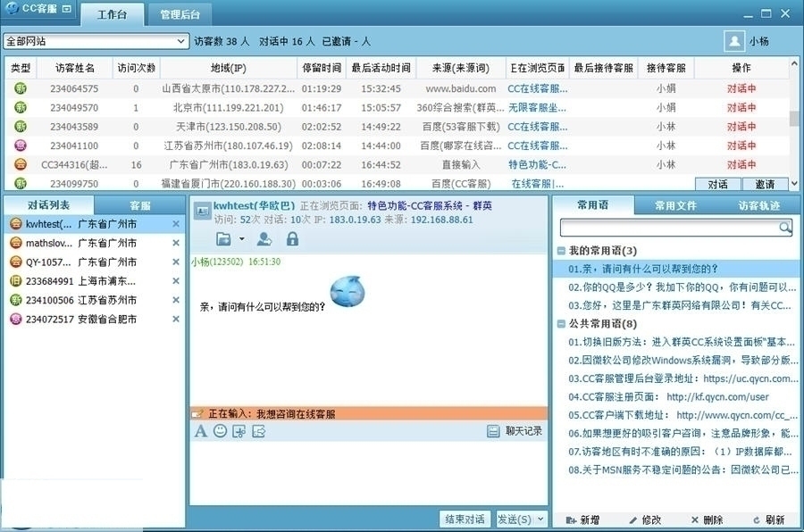Viewport: 804px width, 532px height.
Task: Click the CC客服 logo in title bar
Action: pyautogui.click(x=12, y=8)
